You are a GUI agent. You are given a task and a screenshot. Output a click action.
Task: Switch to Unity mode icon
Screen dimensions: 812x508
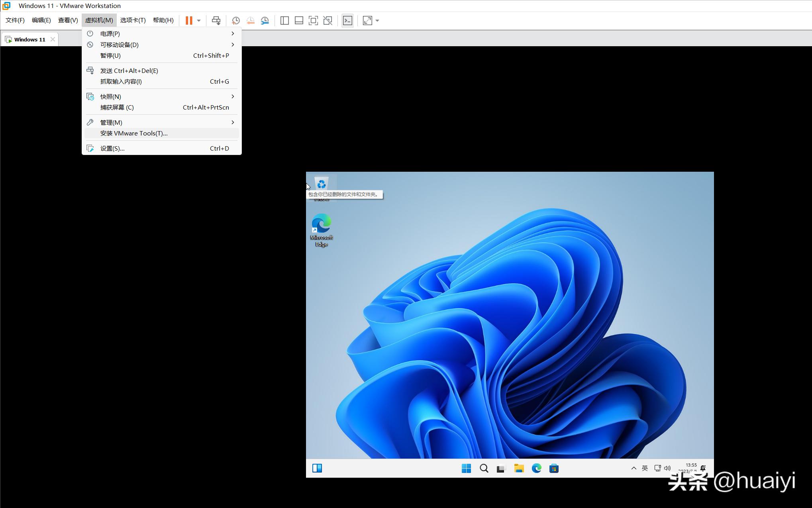(x=328, y=20)
